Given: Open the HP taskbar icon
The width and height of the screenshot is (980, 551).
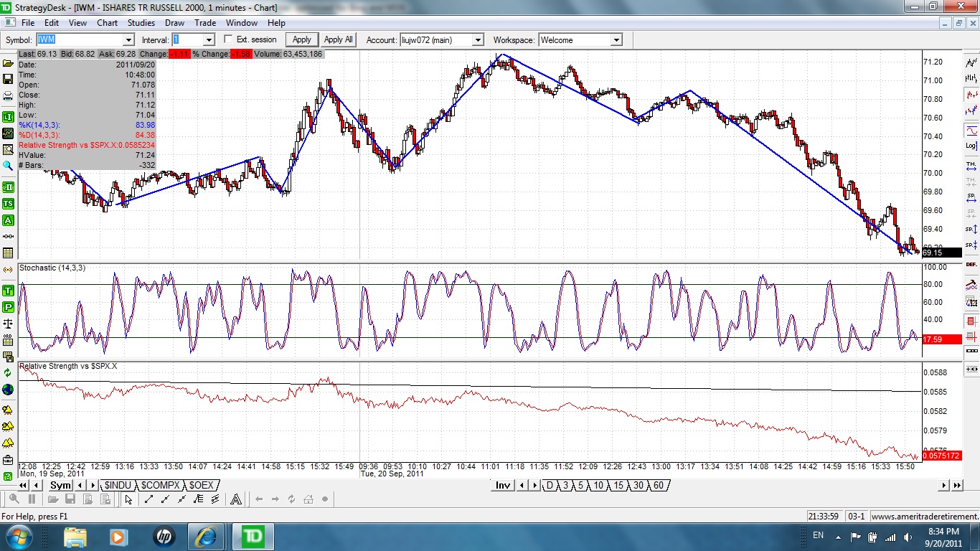Looking at the screenshot, I should coord(164,536).
